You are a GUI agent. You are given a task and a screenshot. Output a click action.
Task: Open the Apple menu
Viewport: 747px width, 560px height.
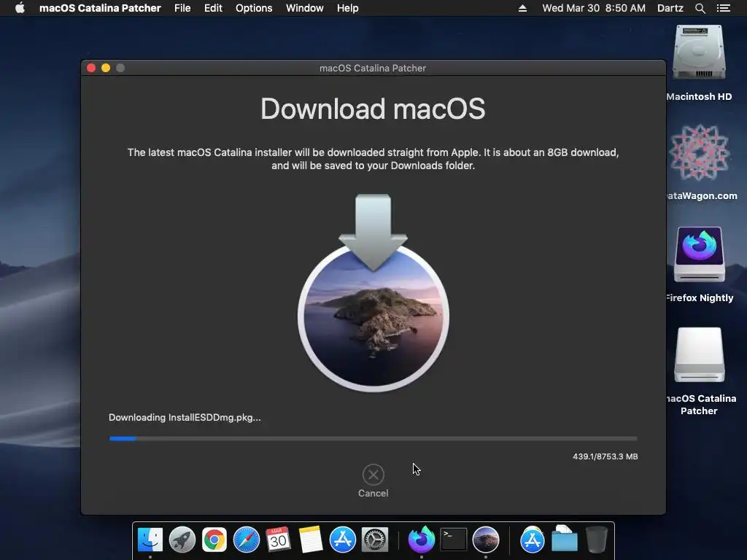pos(20,8)
